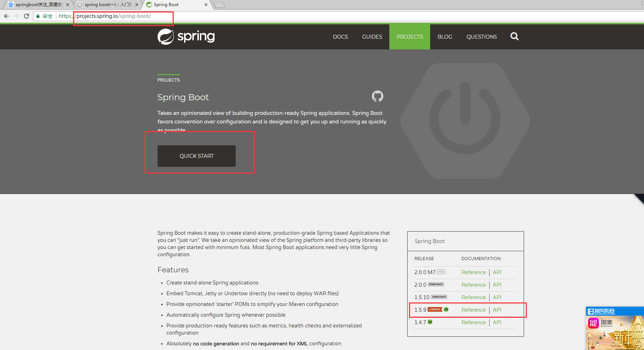Open API docs for 1.5.10 SNAPSHOT
The width and height of the screenshot is (644, 350).
tap(497, 297)
